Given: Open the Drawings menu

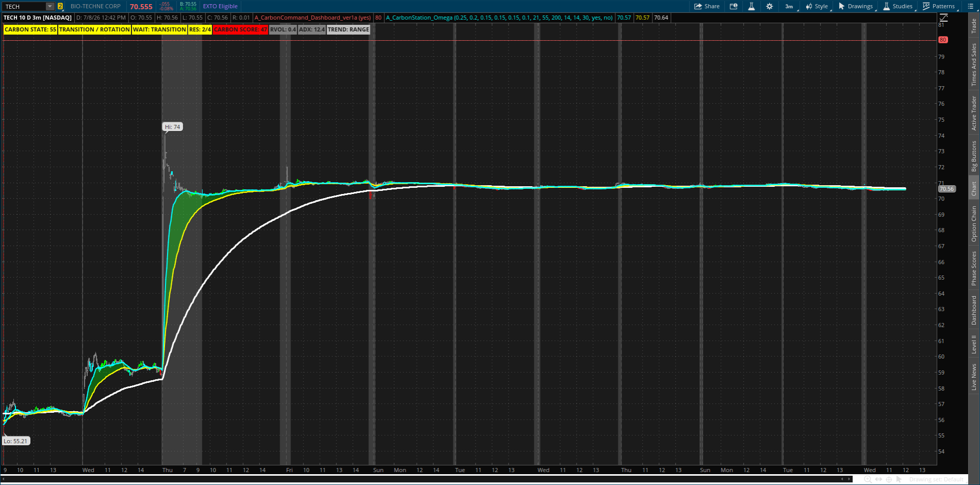Looking at the screenshot, I should click(856, 6).
